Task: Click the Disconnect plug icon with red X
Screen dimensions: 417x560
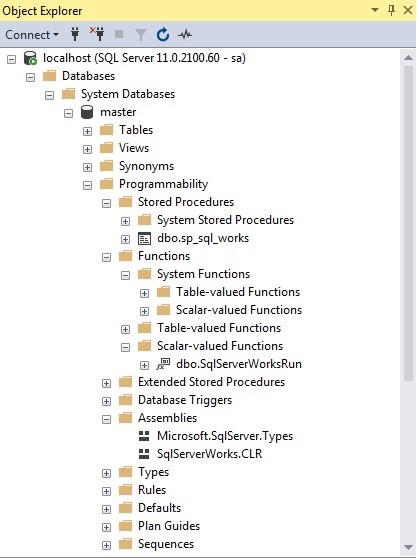Action: click(97, 34)
